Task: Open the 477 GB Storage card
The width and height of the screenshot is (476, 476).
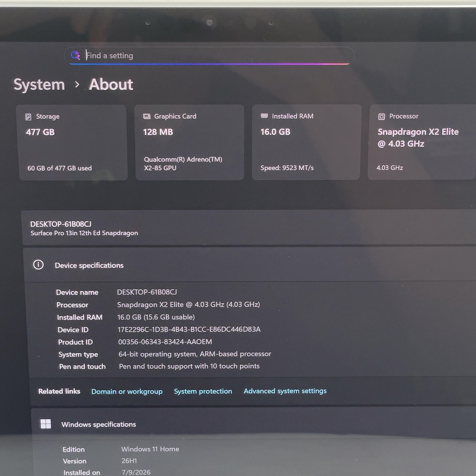Action: (x=72, y=143)
